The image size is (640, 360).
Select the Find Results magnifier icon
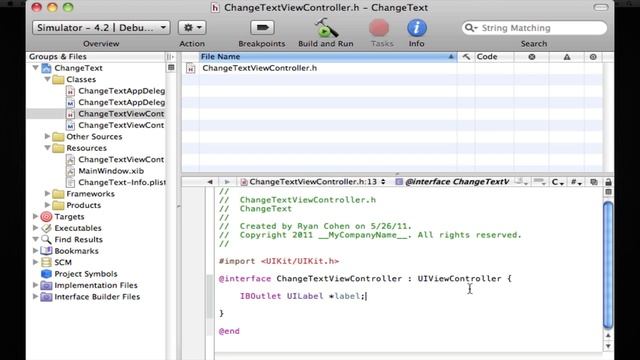click(47, 240)
